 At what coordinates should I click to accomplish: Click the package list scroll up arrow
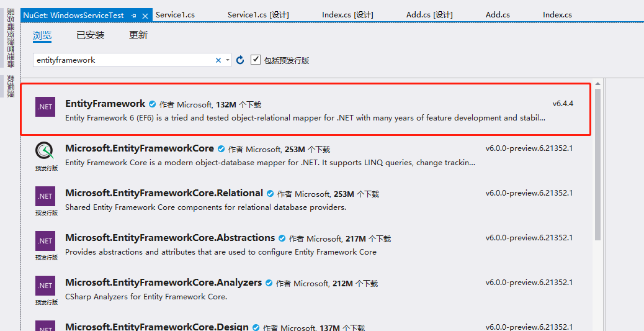[597, 84]
